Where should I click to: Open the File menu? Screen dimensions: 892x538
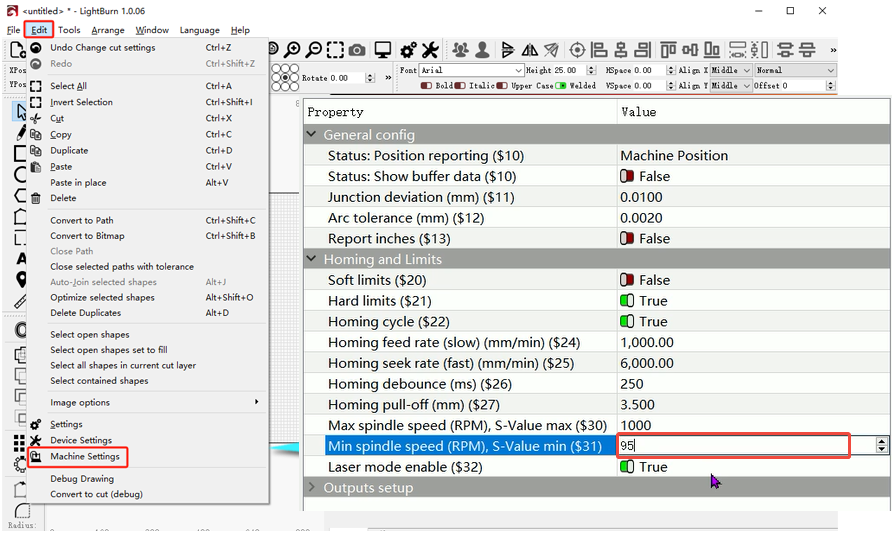[x=14, y=30]
